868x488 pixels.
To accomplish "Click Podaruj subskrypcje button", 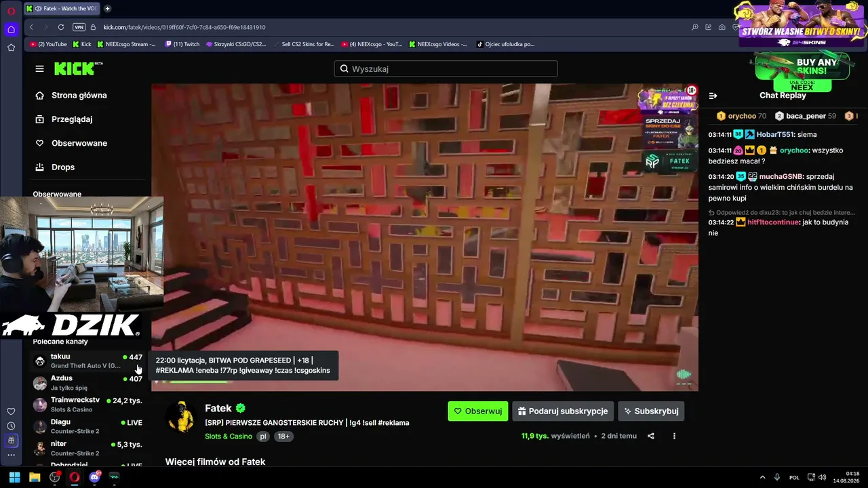I will point(563,411).
